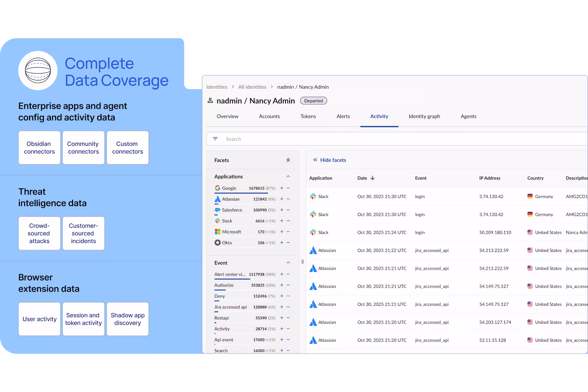The image size is (588, 392).
Task: Click IP address 50.209.180.110
Action: click(x=495, y=232)
